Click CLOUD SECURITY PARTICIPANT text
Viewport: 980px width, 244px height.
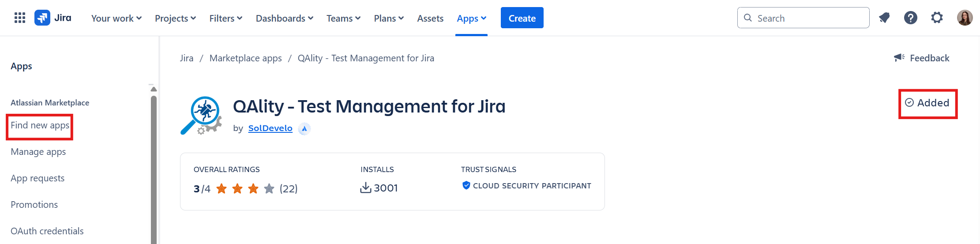[x=532, y=186]
